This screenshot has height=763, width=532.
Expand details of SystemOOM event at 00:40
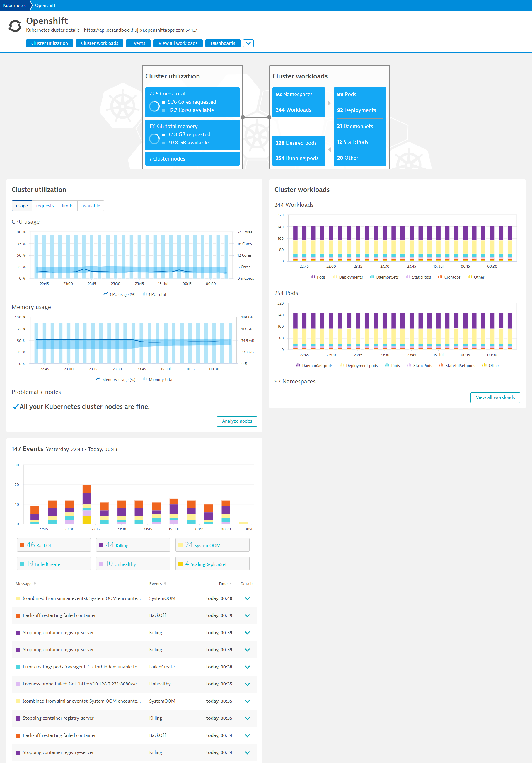click(x=247, y=598)
